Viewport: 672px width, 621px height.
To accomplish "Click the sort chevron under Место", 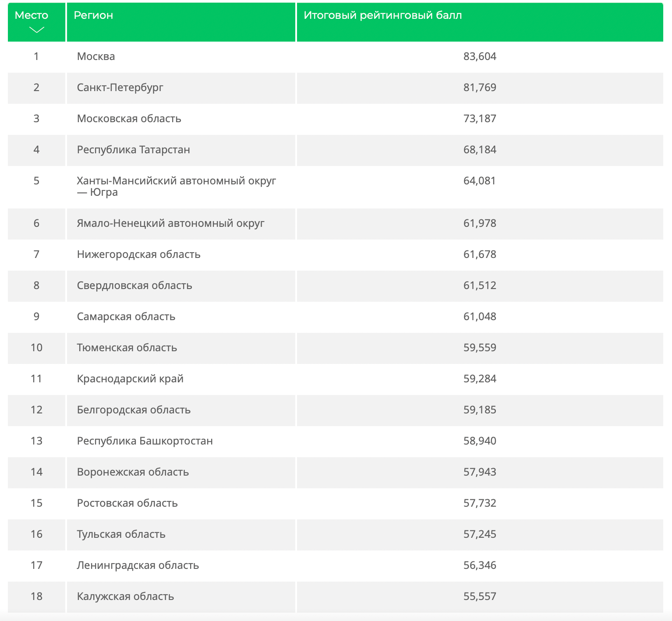I will pyautogui.click(x=36, y=30).
